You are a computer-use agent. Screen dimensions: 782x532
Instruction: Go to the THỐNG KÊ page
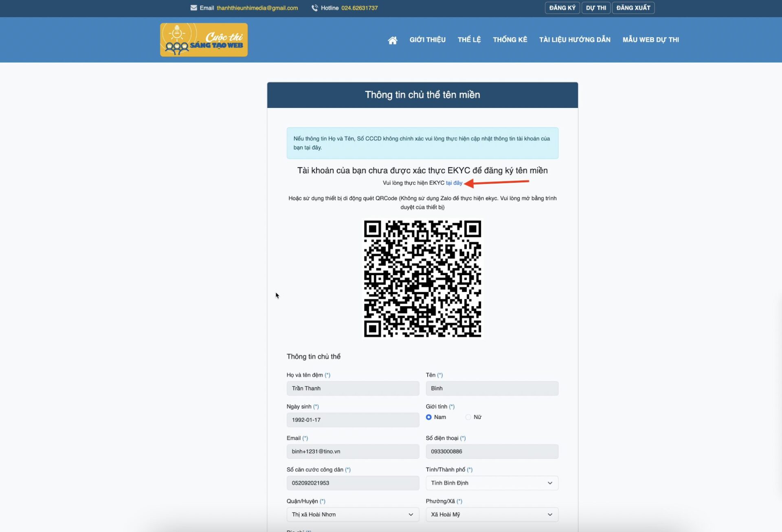[x=510, y=39]
